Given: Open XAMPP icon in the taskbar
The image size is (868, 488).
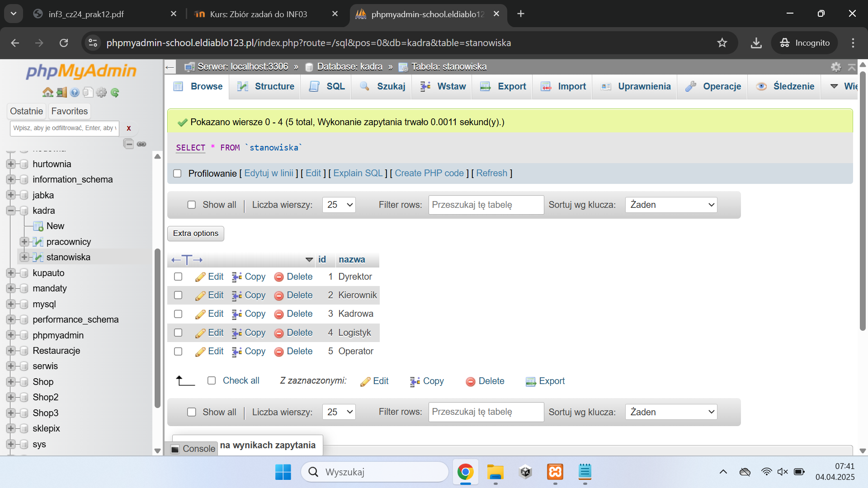Looking at the screenshot, I should (x=555, y=472).
